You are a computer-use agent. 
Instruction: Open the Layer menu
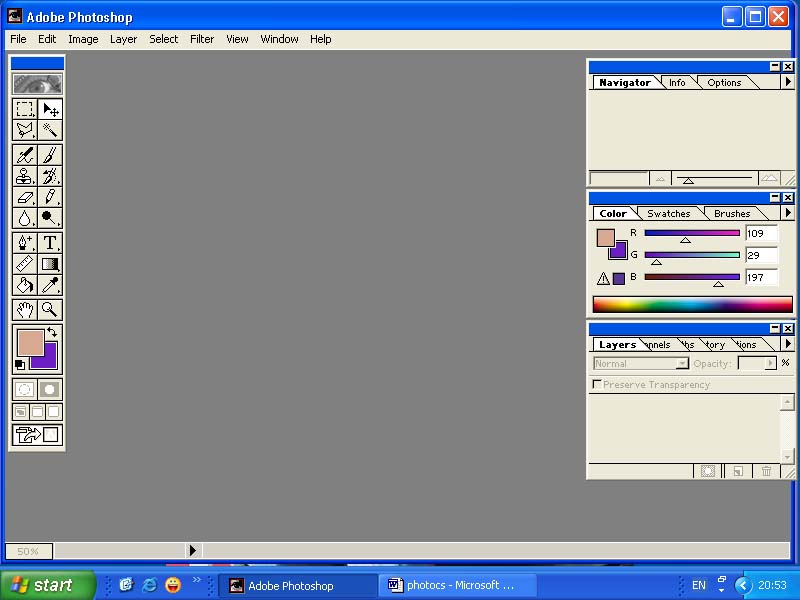(123, 39)
